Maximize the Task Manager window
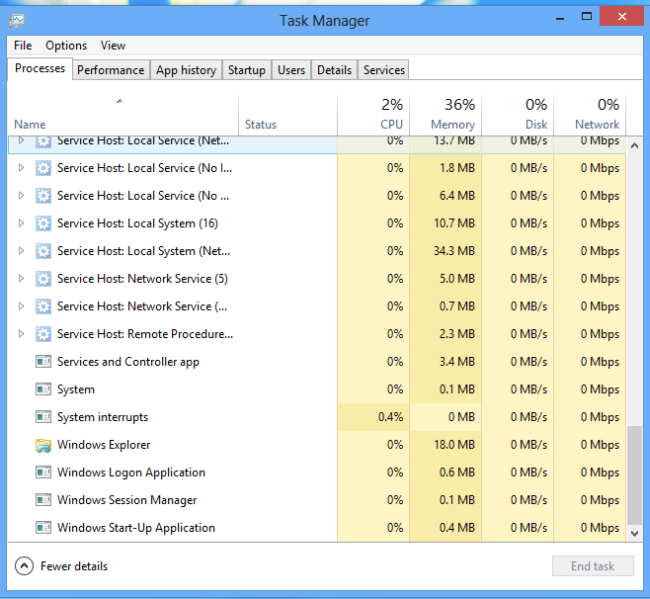The image size is (650, 599). (587, 17)
